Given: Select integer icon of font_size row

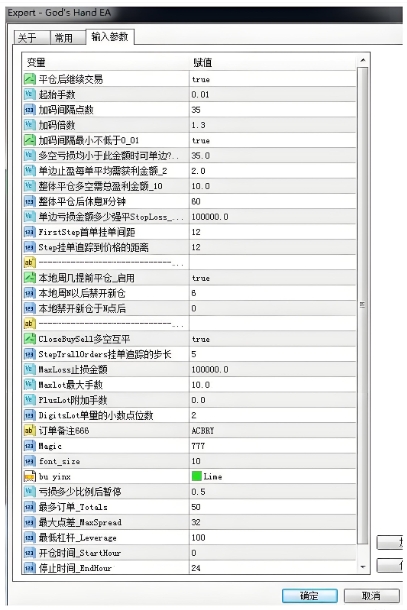Looking at the screenshot, I should [30, 461].
